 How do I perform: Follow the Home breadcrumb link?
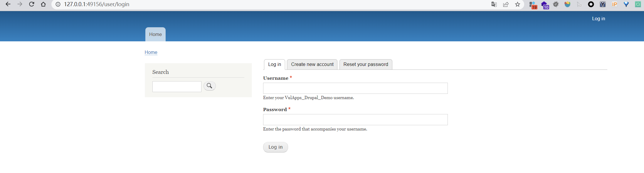151,52
